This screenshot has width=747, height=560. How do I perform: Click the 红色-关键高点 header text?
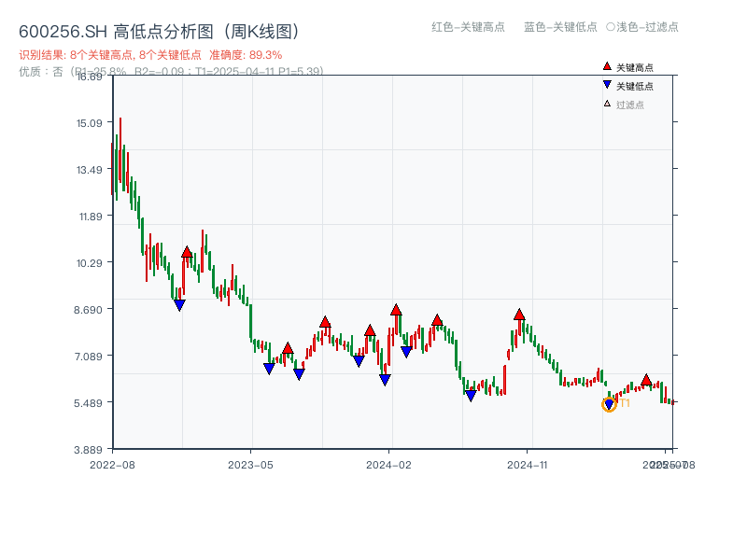[468, 27]
